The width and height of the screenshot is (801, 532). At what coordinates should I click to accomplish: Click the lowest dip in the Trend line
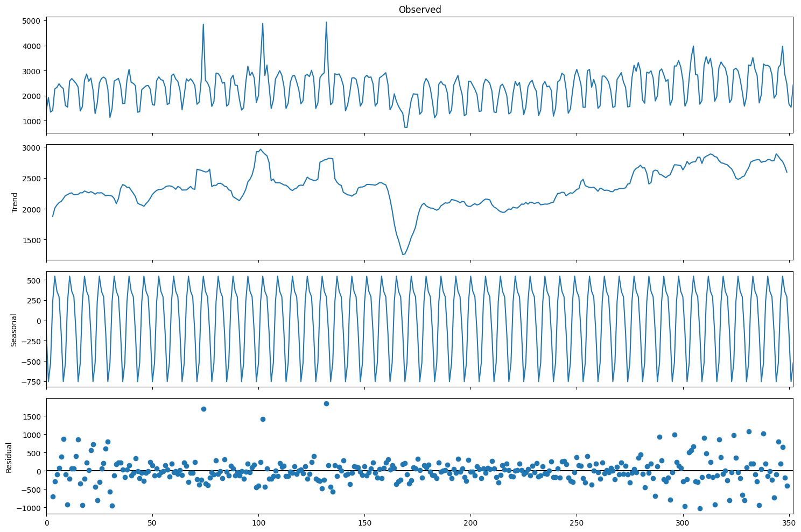coord(403,254)
